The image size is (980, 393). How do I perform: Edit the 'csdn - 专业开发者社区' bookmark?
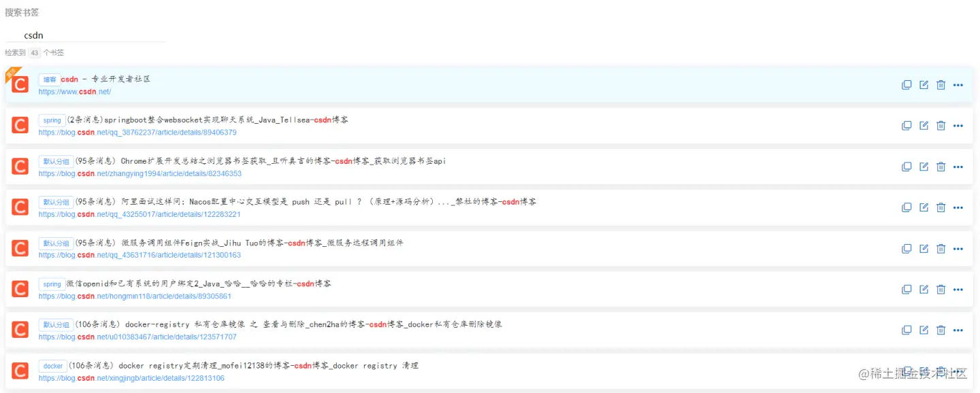tap(924, 85)
